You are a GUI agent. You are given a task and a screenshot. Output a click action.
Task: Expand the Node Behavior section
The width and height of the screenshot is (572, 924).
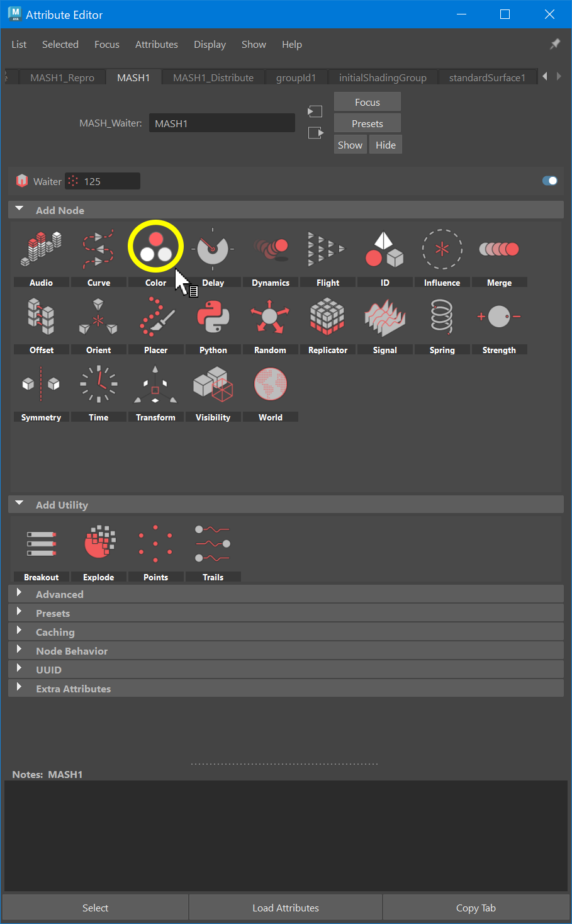pos(18,650)
